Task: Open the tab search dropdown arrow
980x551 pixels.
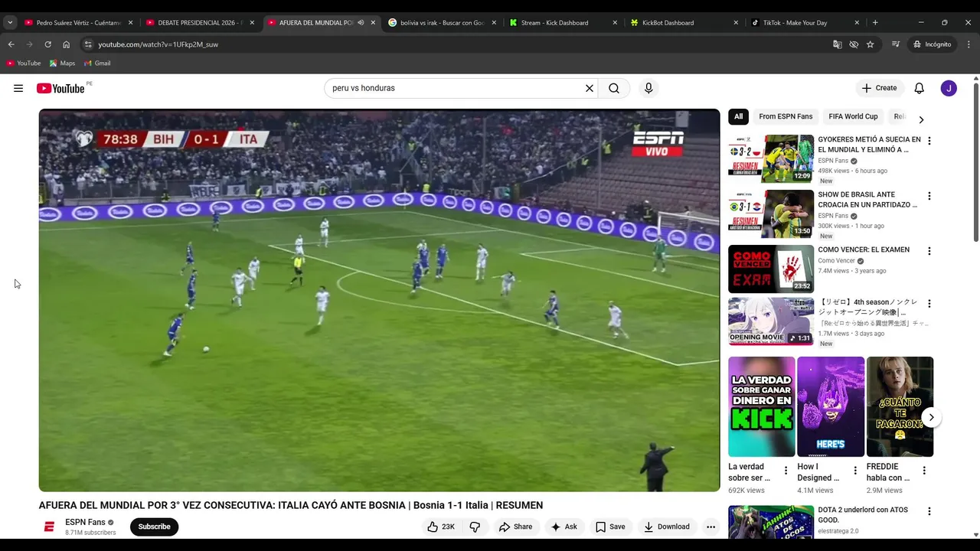Action: click(x=10, y=23)
